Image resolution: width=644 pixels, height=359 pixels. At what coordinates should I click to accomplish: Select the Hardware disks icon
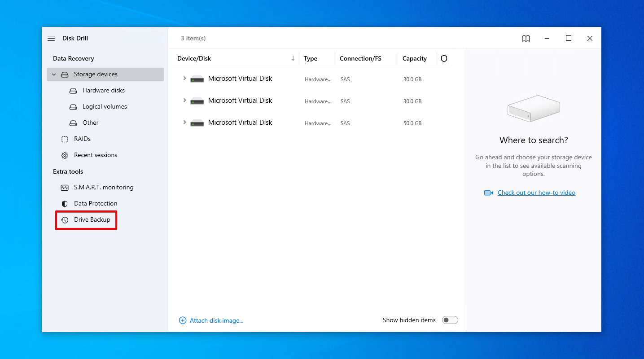[x=73, y=90]
